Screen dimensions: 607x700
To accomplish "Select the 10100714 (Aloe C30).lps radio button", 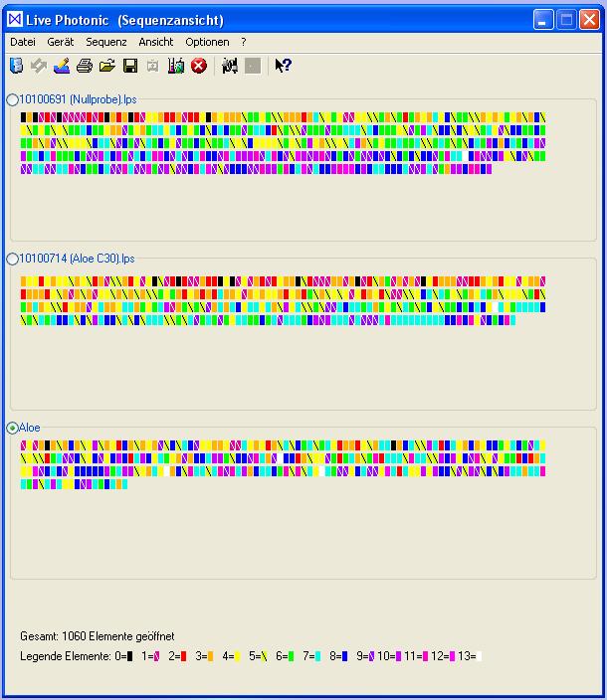I will [13, 259].
